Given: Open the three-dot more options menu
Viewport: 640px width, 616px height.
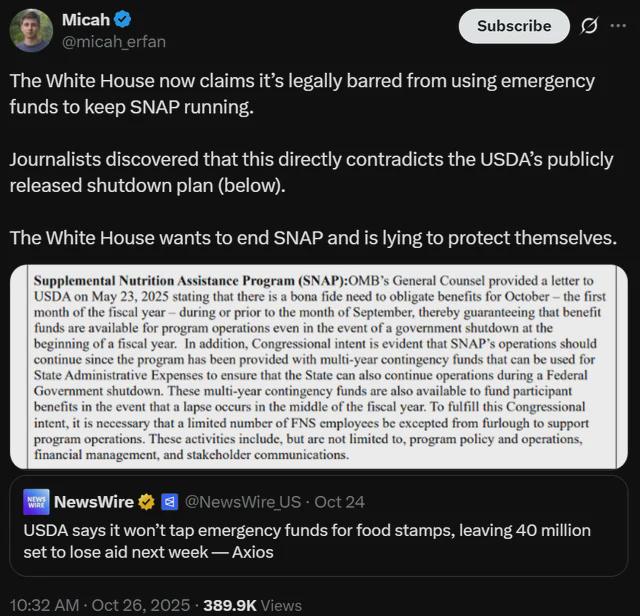Looking at the screenshot, I should pos(618,26).
